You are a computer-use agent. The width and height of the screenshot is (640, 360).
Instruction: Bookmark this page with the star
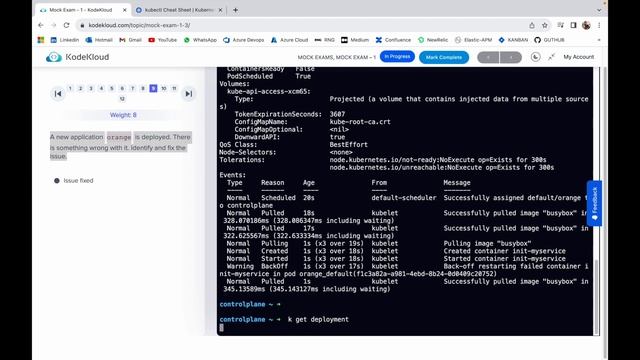click(544, 25)
